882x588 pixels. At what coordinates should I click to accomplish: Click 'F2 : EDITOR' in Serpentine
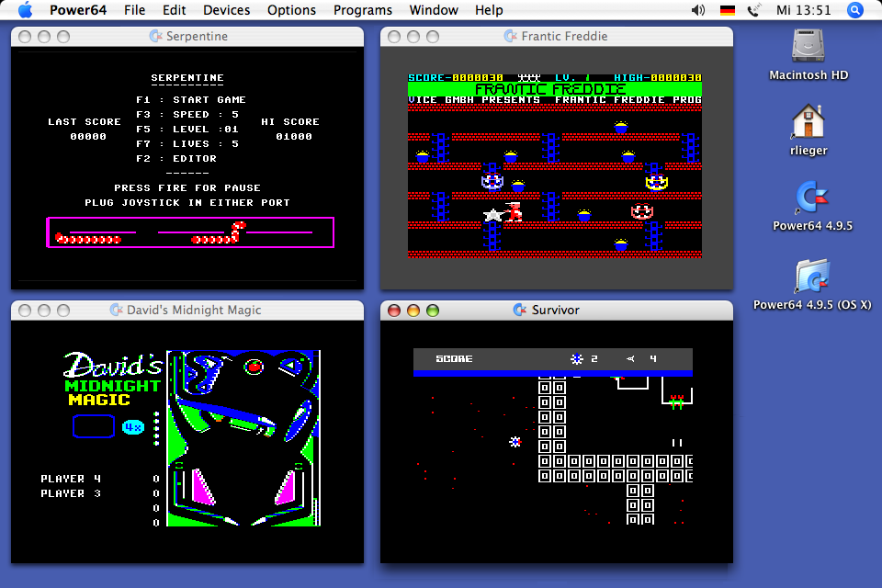[x=176, y=159]
